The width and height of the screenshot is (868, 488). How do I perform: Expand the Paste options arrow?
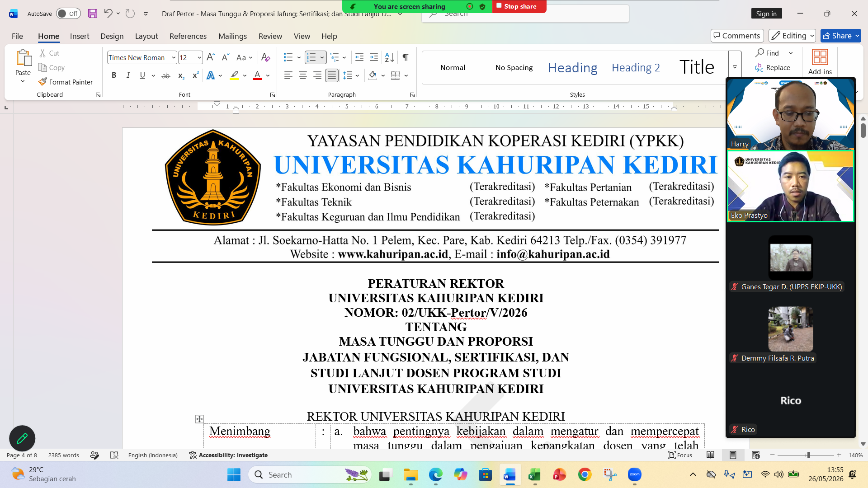(23, 81)
